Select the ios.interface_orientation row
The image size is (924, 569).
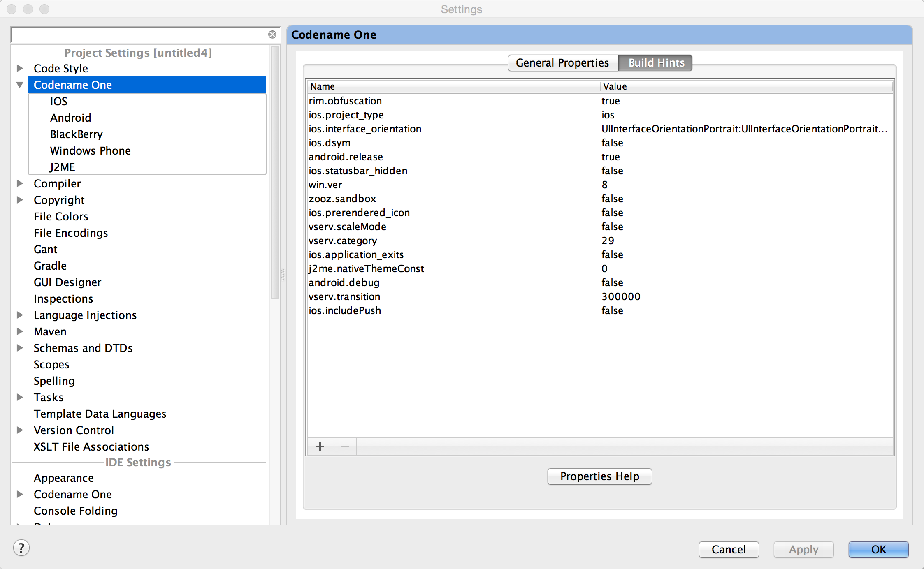tap(600, 129)
